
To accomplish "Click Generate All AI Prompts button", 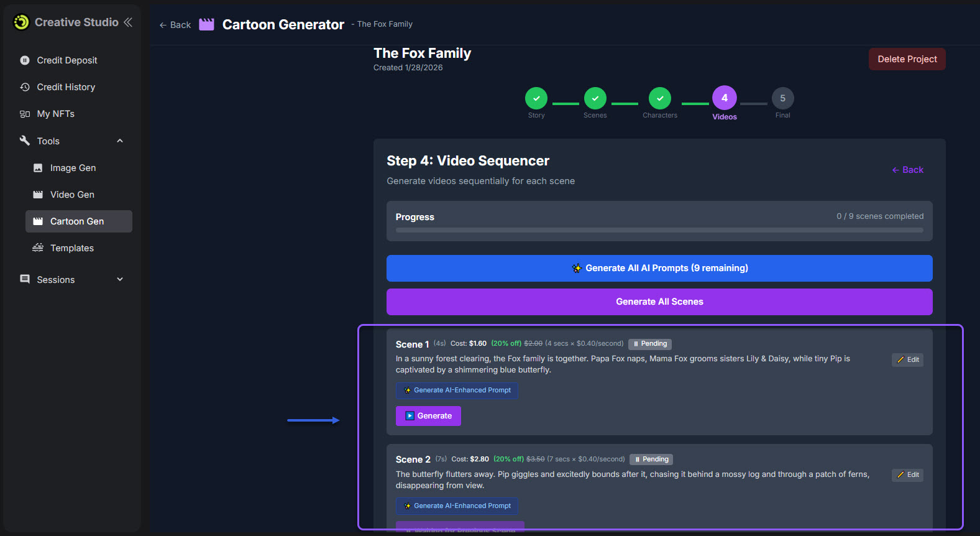I will 659,268.
